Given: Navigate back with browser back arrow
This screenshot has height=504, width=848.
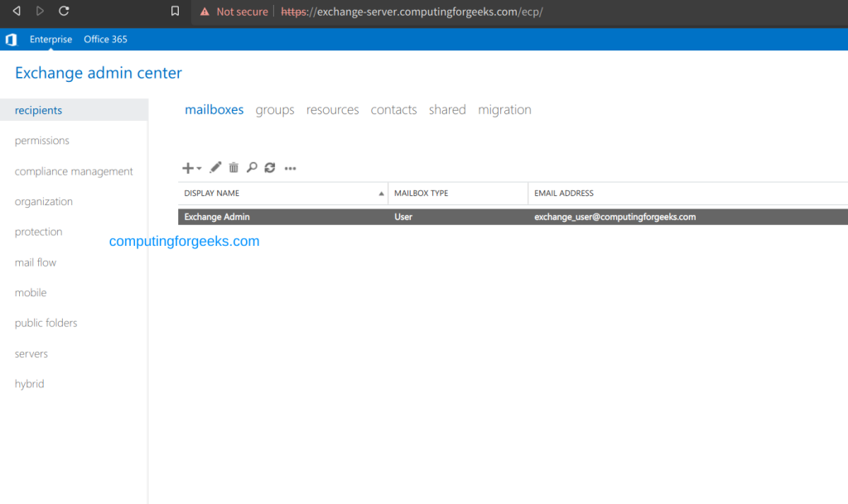Looking at the screenshot, I should point(17,12).
